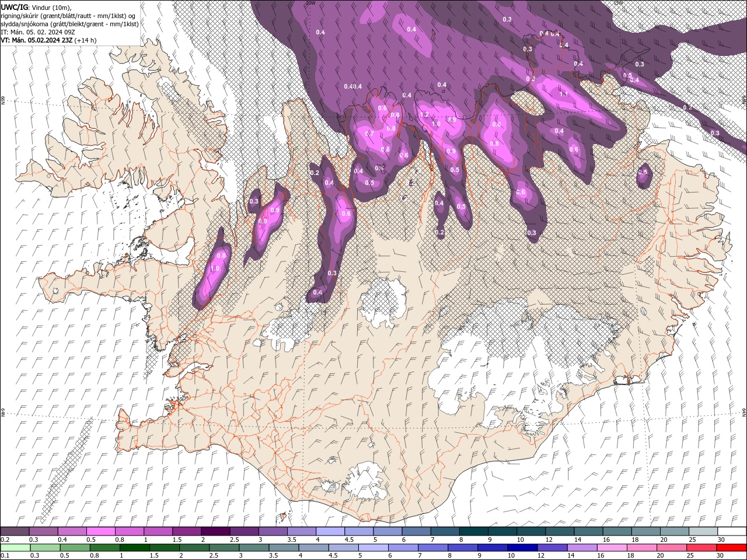
Task: Click the '20W' longitude label
Action: (310, 3)
